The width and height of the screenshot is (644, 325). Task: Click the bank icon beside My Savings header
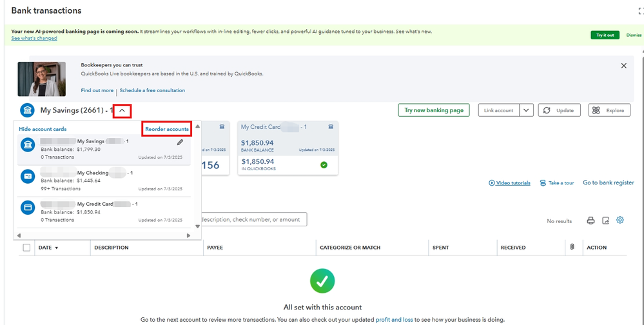pos(28,110)
